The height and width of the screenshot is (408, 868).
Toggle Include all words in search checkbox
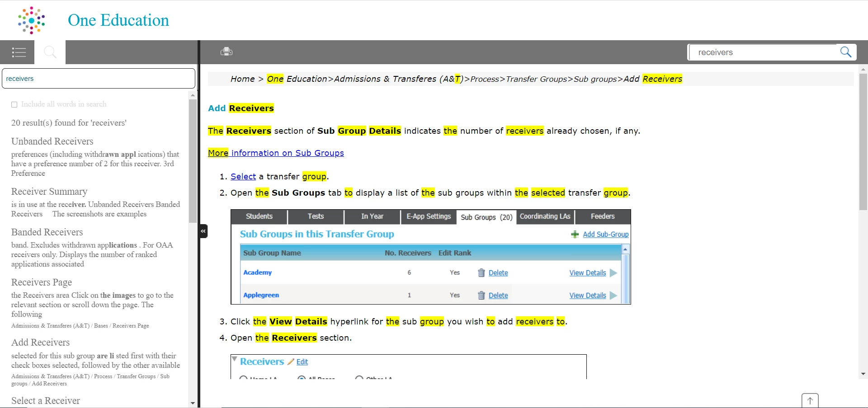(x=14, y=104)
